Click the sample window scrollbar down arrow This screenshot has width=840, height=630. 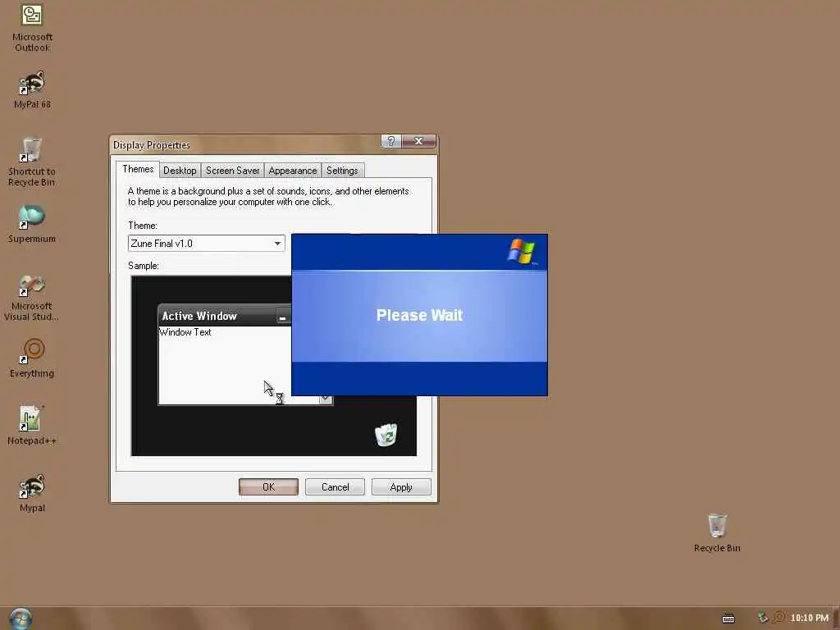326,399
